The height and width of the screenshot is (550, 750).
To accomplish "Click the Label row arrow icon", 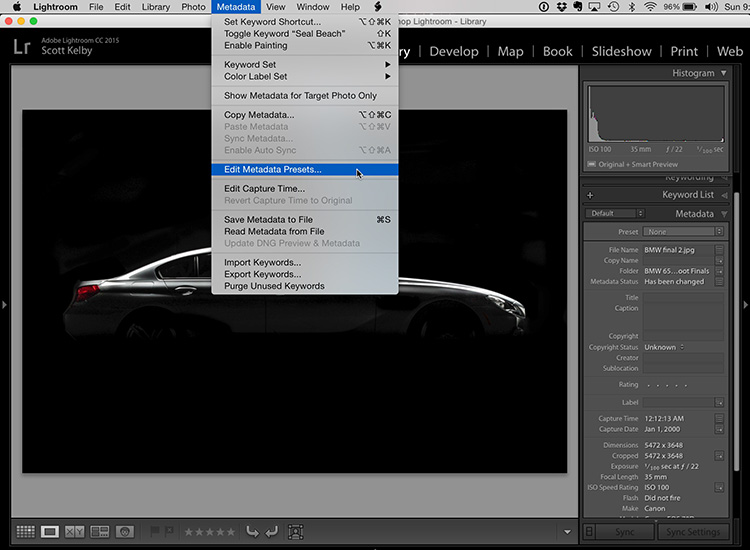I will pyautogui.click(x=719, y=402).
